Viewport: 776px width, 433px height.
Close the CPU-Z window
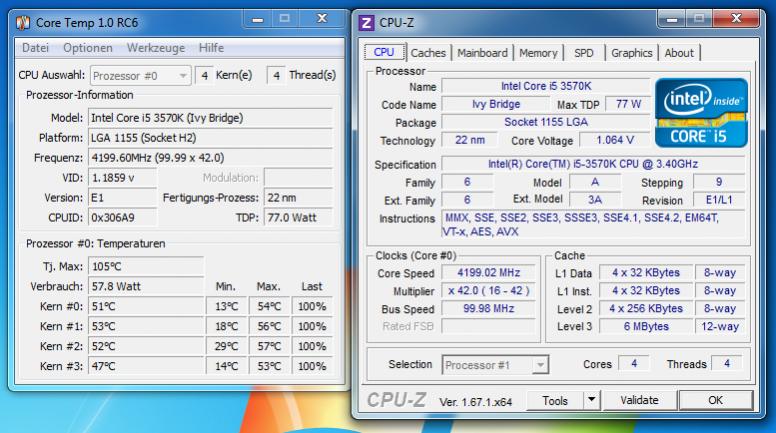[x=736, y=19]
